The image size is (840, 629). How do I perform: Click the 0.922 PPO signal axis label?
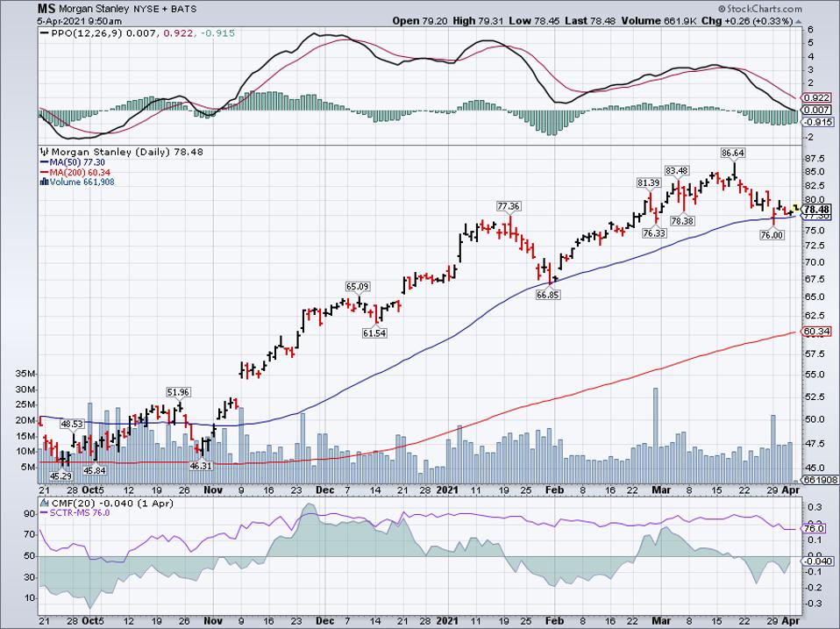pos(816,97)
